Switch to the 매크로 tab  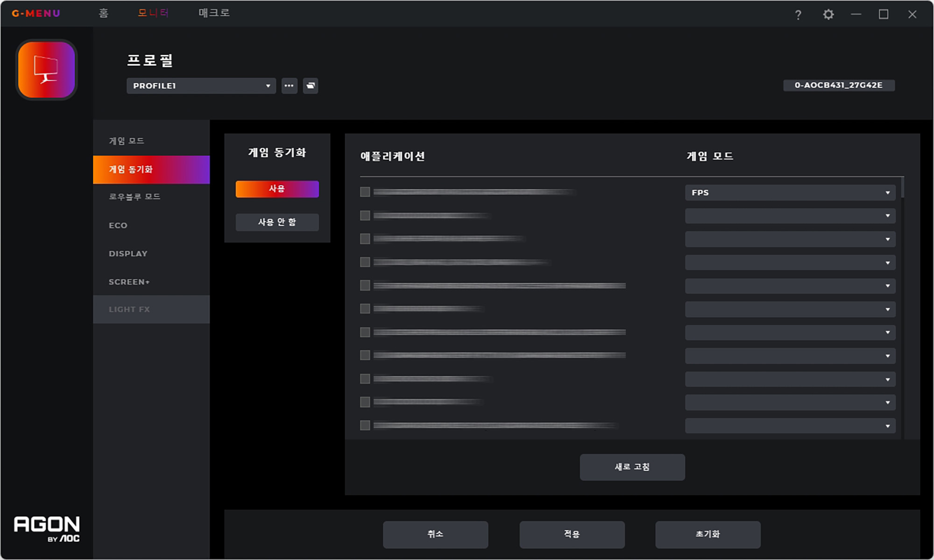[x=214, y=13]
